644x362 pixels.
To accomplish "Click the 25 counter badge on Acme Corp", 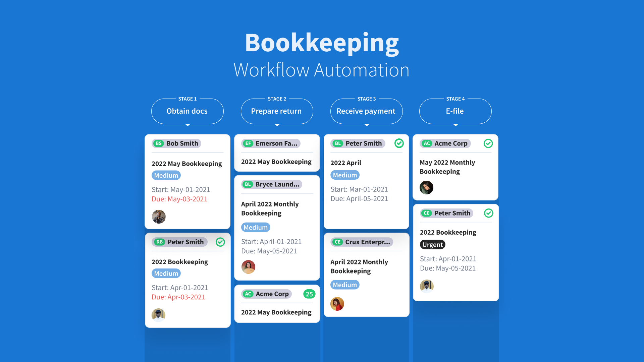I will (309, 294).
